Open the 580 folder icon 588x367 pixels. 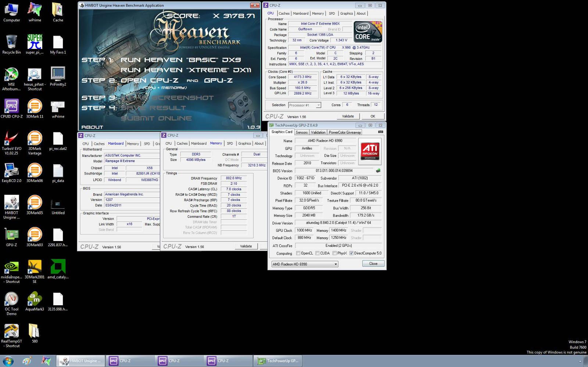(35, 333)
